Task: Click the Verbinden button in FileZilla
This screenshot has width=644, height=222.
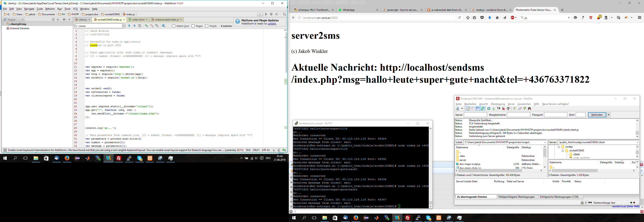Action: tap(597, 115)
